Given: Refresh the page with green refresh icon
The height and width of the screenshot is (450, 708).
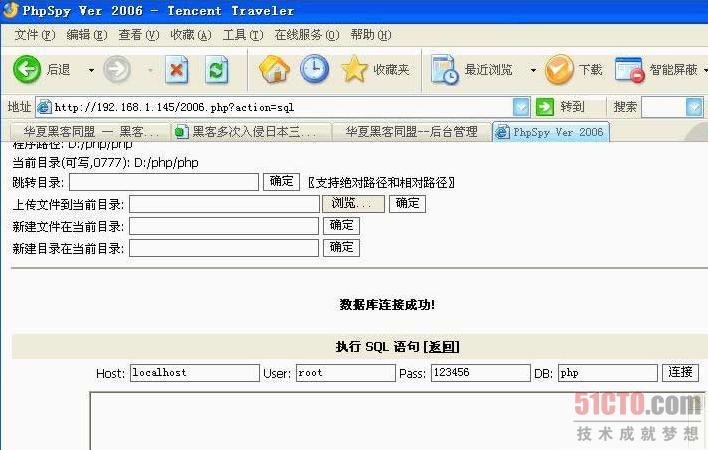Looking at the screenshot, I should pyautogui.click(x=216, y=70).
